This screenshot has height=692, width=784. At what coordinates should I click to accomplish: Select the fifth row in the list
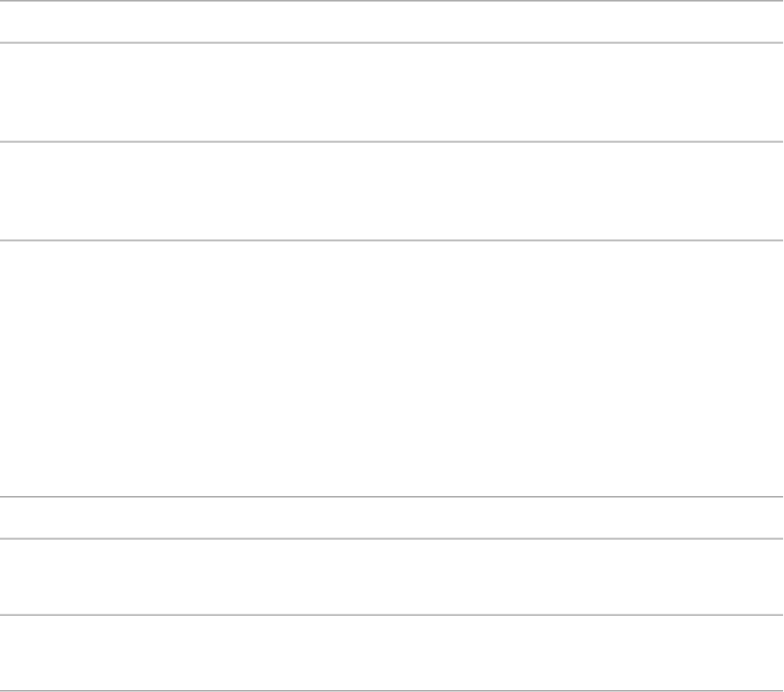[391, 518]
